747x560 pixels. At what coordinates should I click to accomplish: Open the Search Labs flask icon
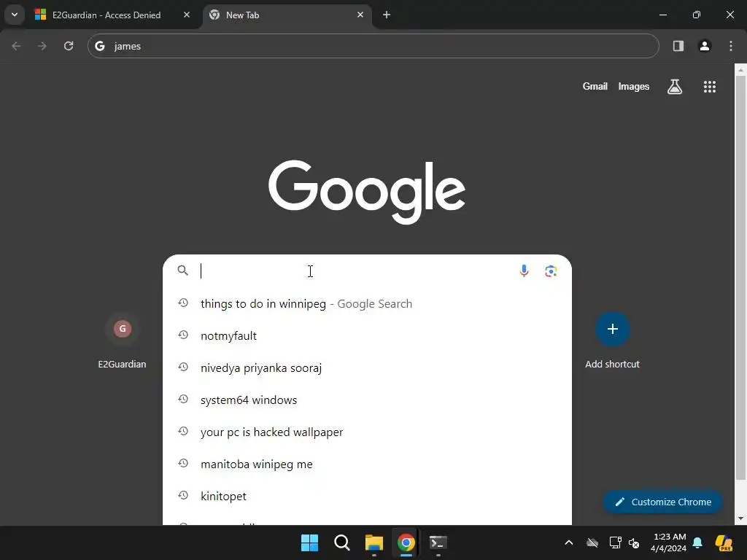point(675,86)
